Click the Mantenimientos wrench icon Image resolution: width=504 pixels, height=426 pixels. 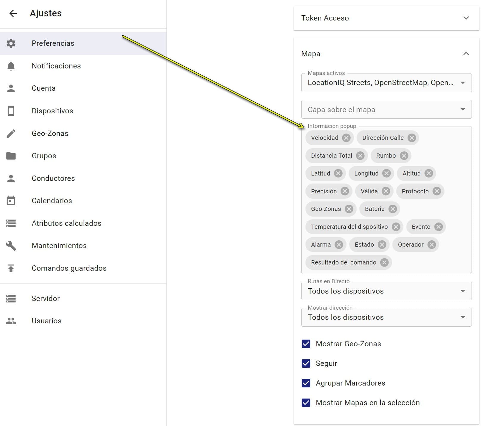(11, 246)
